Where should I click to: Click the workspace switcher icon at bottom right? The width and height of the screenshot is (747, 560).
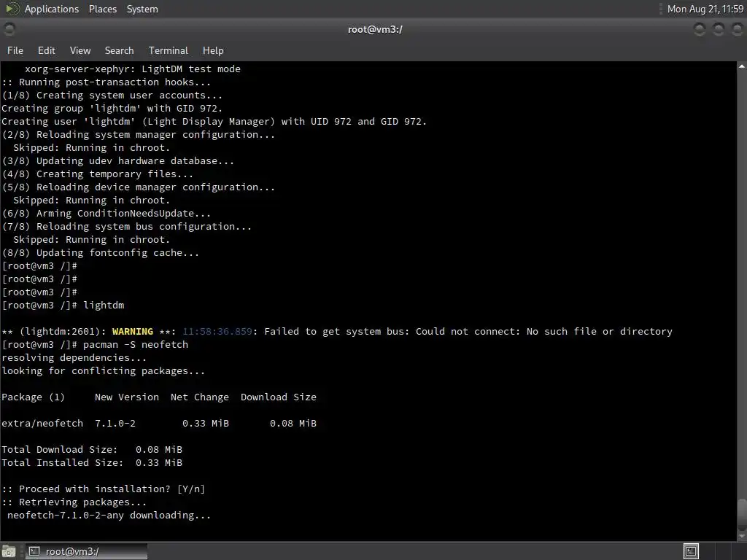coord(692,551)
